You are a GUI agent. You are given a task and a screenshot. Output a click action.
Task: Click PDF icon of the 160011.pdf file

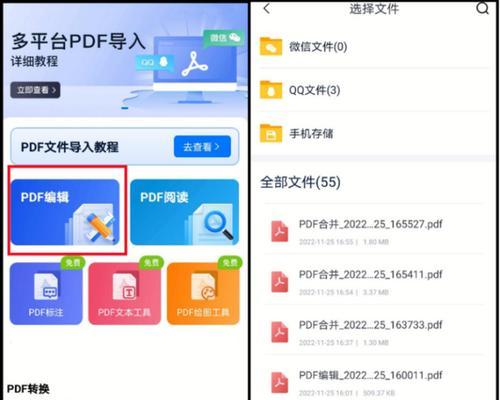(279, 383)
